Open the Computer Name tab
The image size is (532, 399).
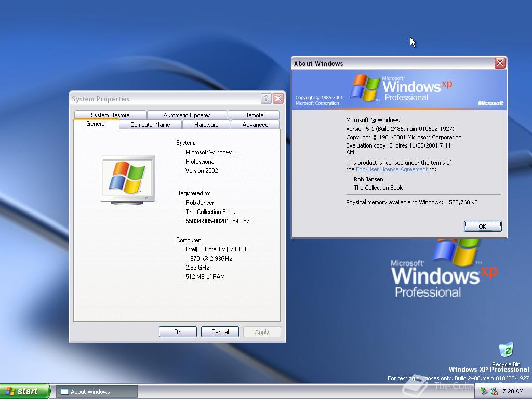150,125
